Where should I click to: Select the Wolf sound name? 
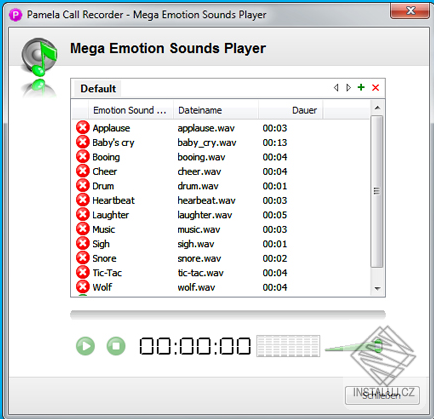(x=102, y=287)
